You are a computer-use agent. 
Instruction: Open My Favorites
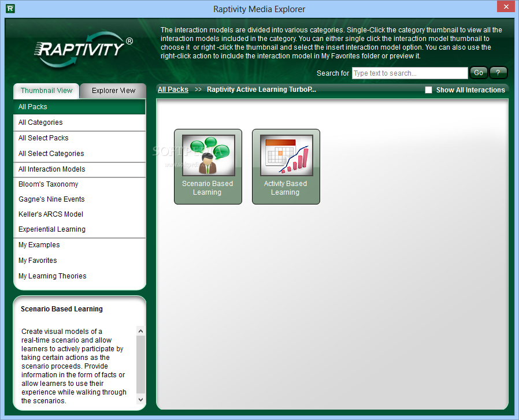(x=79, y=261)
